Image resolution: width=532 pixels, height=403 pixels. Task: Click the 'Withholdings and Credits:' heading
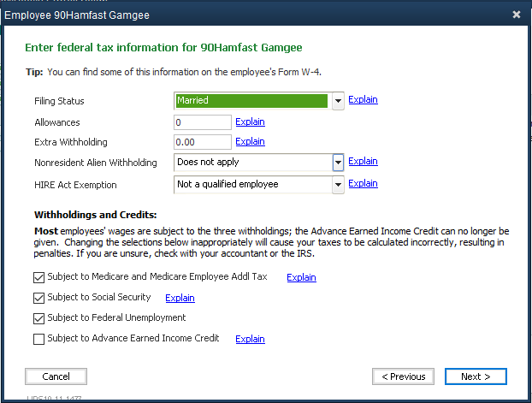point(95,215)
